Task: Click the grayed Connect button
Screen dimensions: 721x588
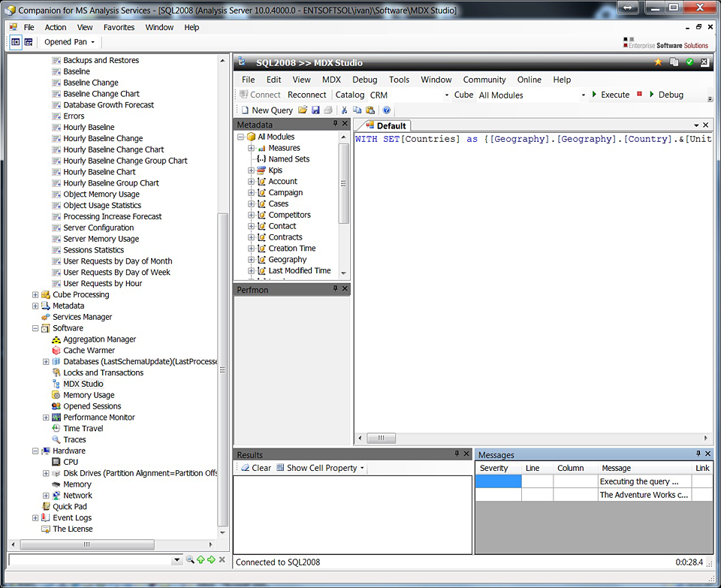Action: pos(260,95)
